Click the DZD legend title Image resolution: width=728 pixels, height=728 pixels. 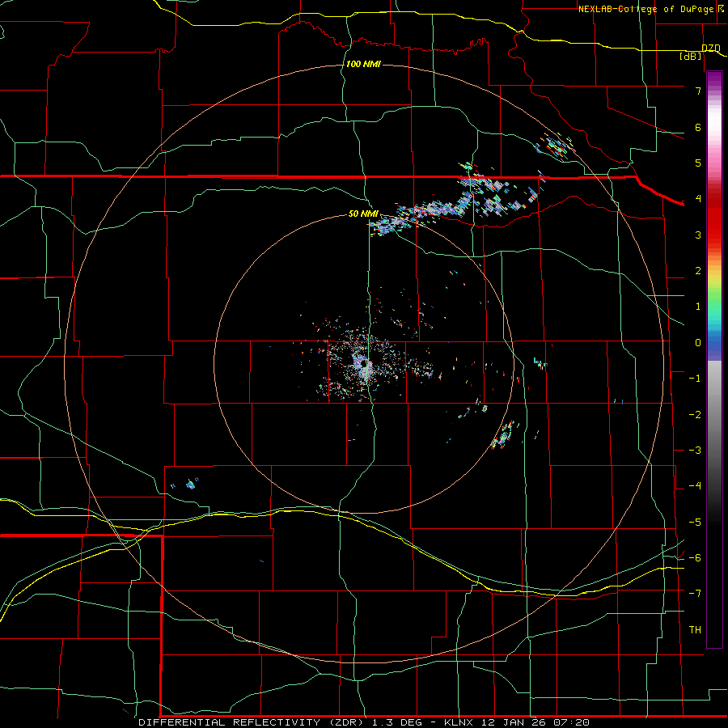point(711,48)
